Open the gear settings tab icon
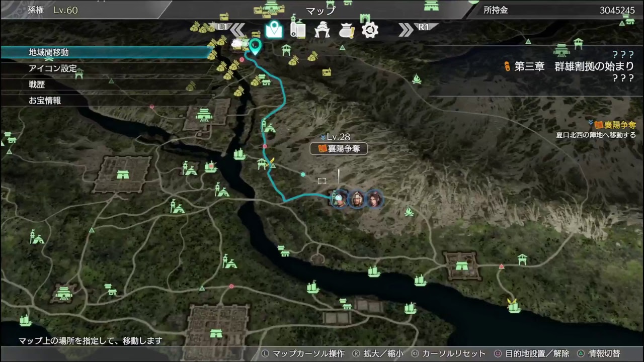Viewport: 644px width, 362px height. (x=370, y=30)
